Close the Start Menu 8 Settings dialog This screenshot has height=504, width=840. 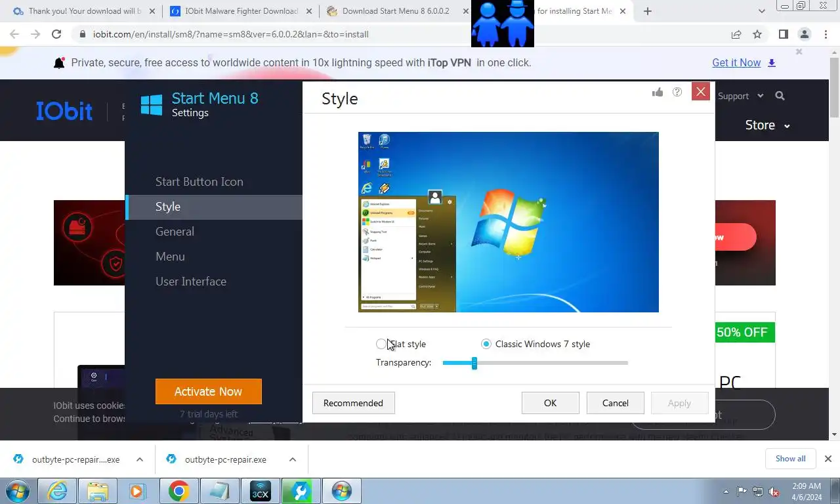(701, 92)
